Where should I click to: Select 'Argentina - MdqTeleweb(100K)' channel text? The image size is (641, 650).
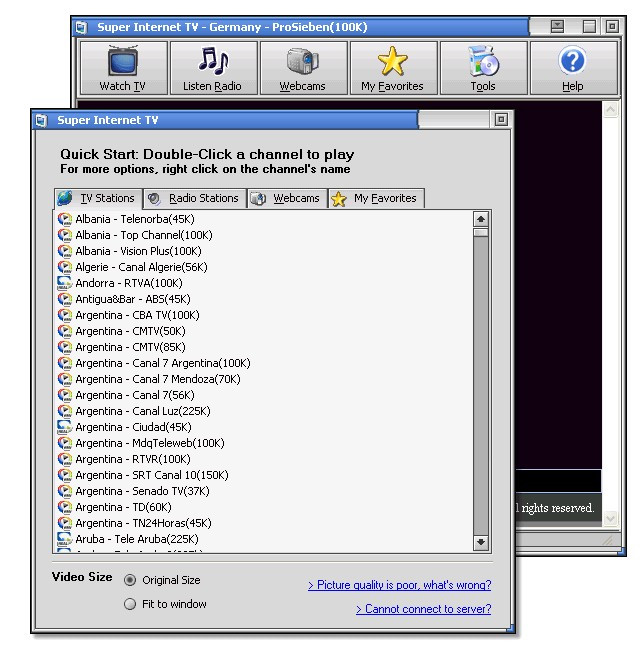[150, 443]
